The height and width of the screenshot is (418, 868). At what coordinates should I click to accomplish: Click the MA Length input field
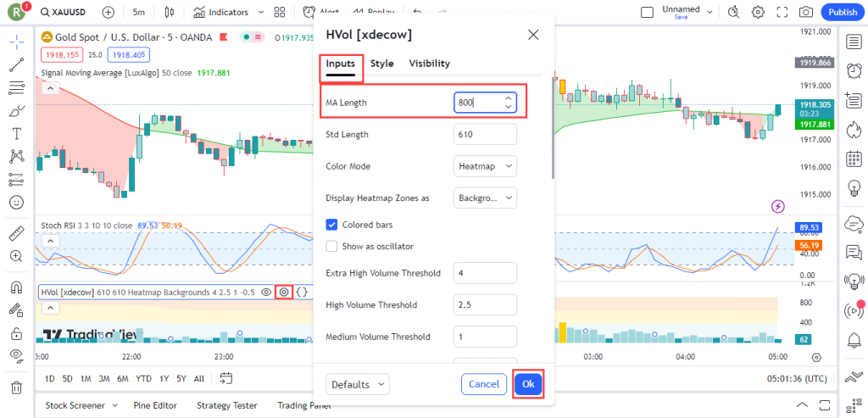coord(485,103)
